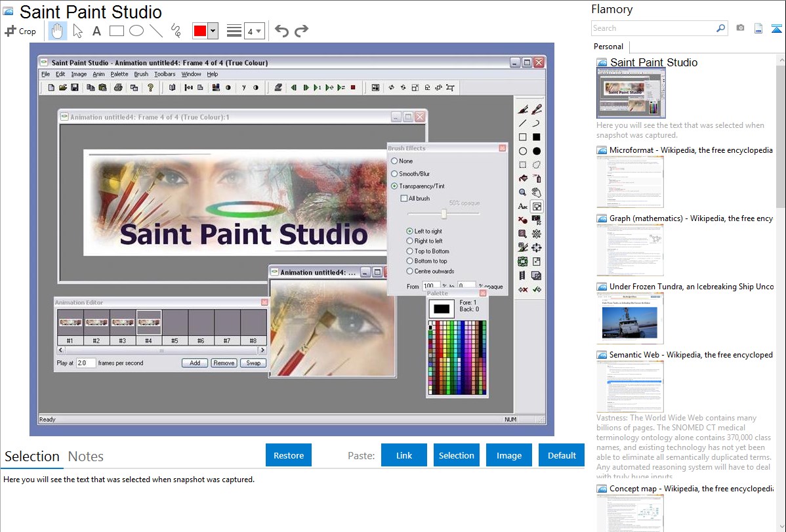
Task: Click the Restore button
Action: tap(289, 455)
